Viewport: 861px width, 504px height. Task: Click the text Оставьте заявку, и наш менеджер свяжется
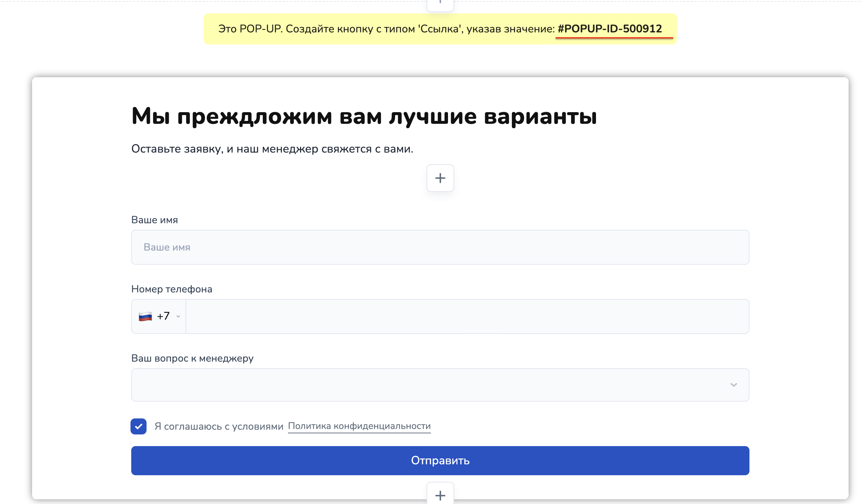coord(272,149)
